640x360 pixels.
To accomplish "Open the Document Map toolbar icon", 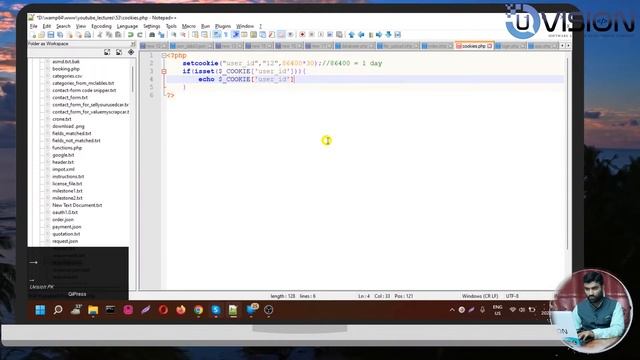I will (x=253, y=35).
